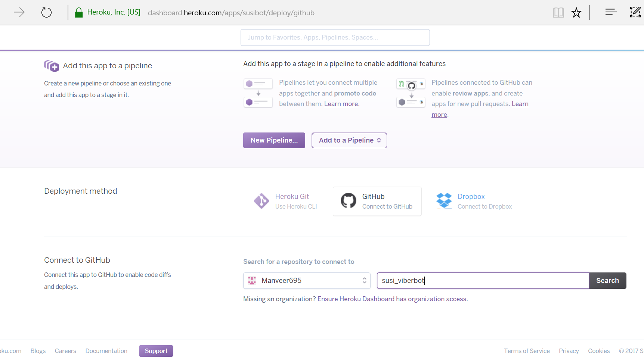The height and width of the screenshot is (362, 644).
Task: Add page to favorites star icon
Action: 576,13
